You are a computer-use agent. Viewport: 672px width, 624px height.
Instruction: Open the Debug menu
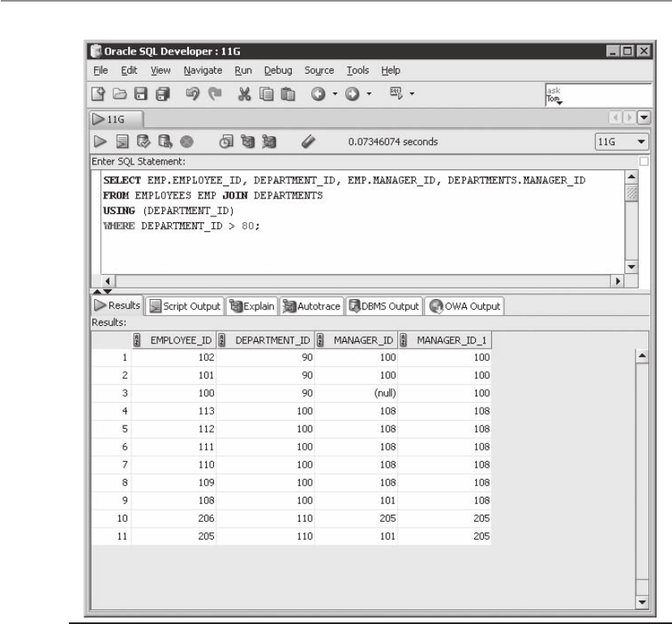pos(278,71)
